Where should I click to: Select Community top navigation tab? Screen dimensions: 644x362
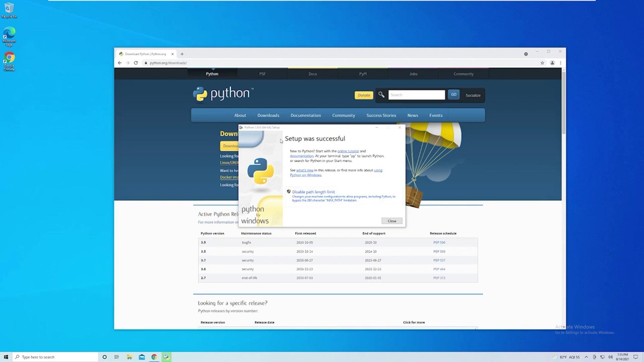pos(464,74)
